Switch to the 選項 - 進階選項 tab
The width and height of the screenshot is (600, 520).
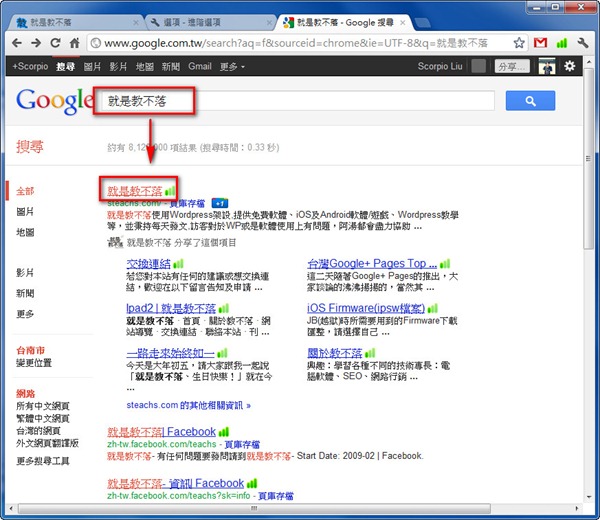pos(210,23)
